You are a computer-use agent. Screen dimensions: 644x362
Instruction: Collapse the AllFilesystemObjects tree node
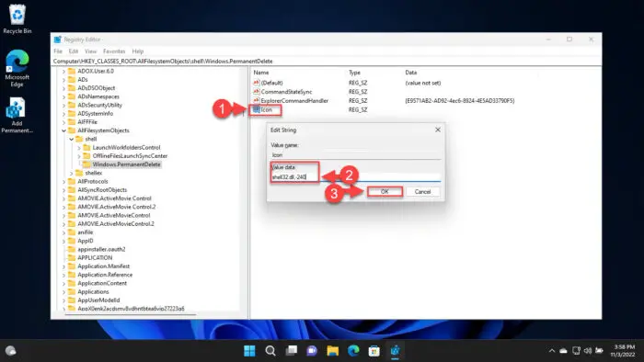click(x=63, y=130)
